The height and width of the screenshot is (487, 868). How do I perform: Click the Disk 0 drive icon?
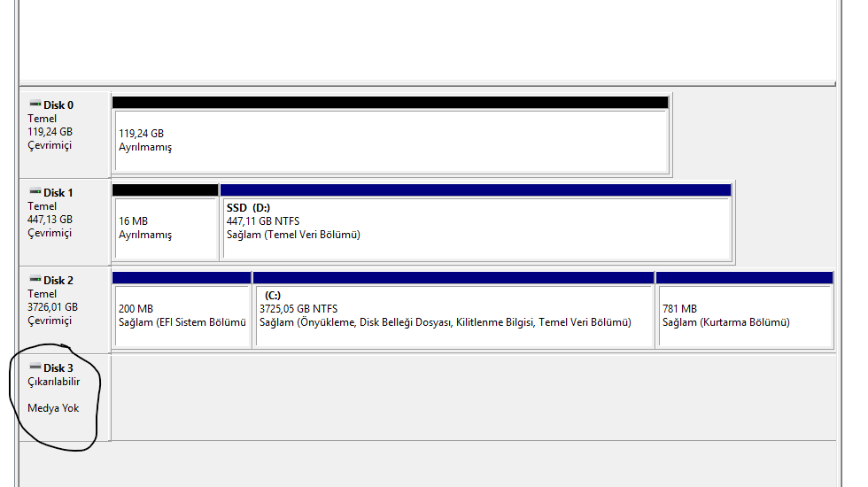point(35,104)
